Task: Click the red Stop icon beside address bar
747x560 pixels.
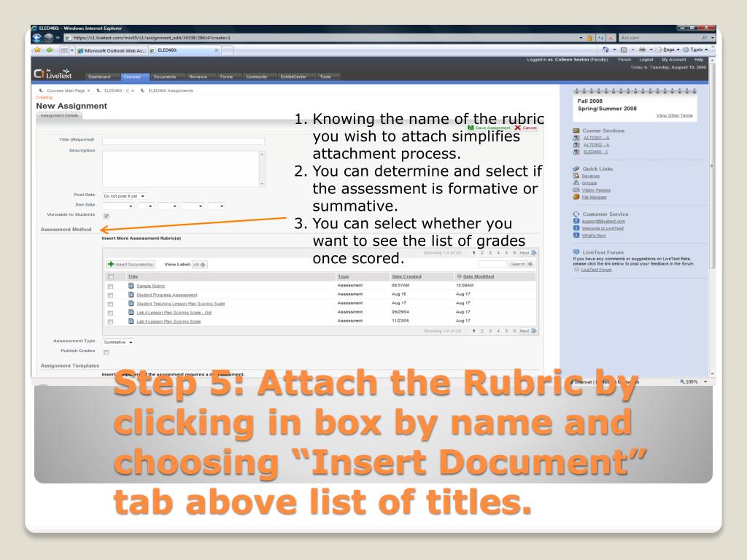Action: coord(611,38)
